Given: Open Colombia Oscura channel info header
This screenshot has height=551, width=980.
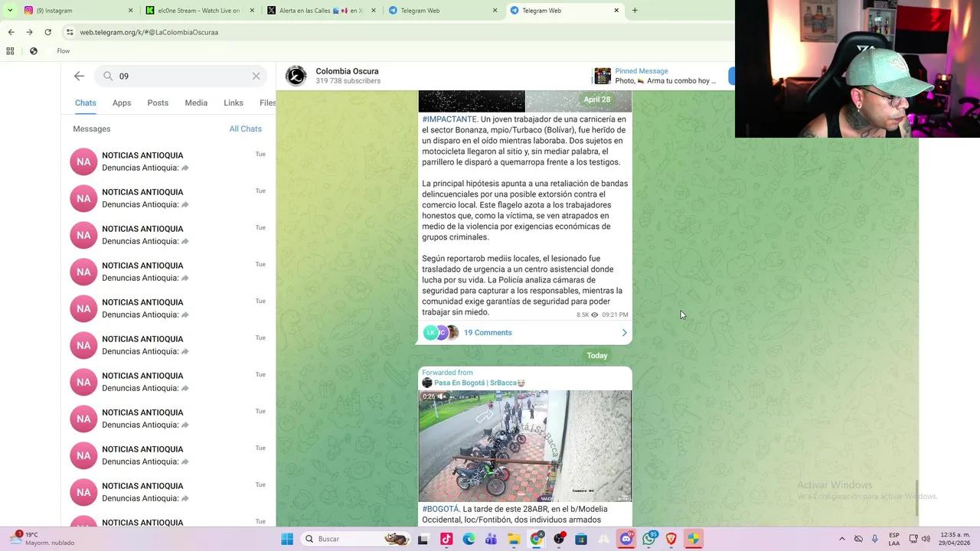Looking at the screenshot, I should click(347, 76).
